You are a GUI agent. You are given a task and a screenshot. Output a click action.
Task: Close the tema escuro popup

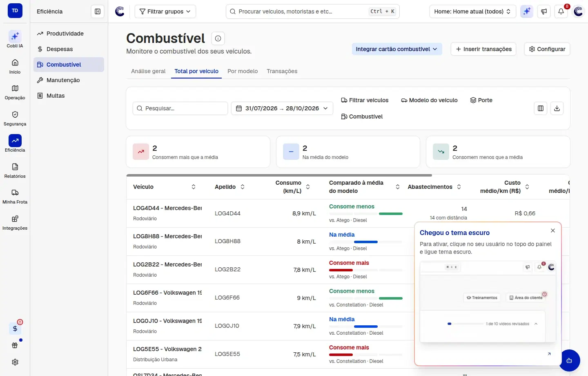553,231
